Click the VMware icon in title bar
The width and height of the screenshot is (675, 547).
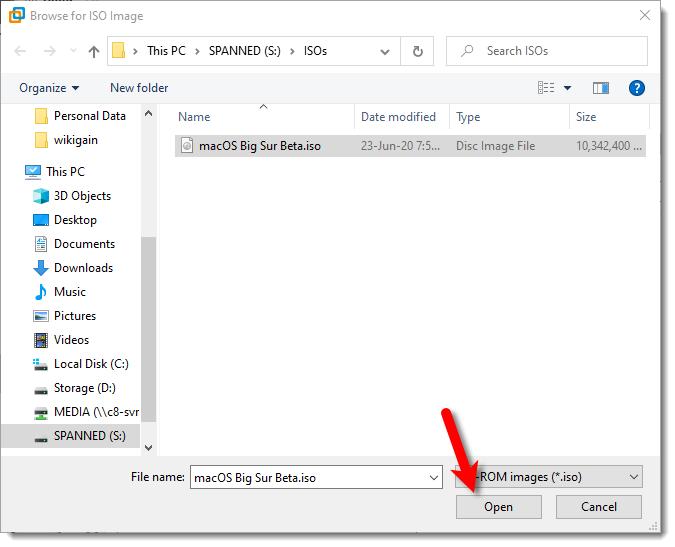click(x=17, y=15)
